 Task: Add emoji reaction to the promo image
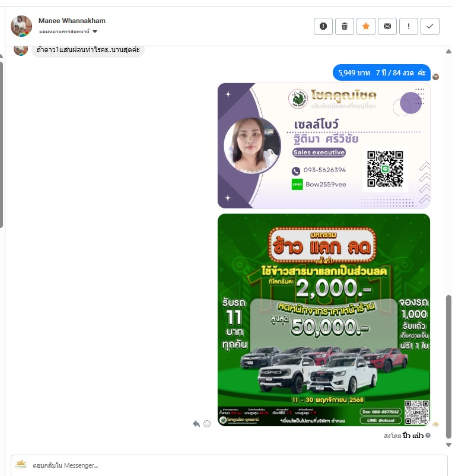point(207,424)
